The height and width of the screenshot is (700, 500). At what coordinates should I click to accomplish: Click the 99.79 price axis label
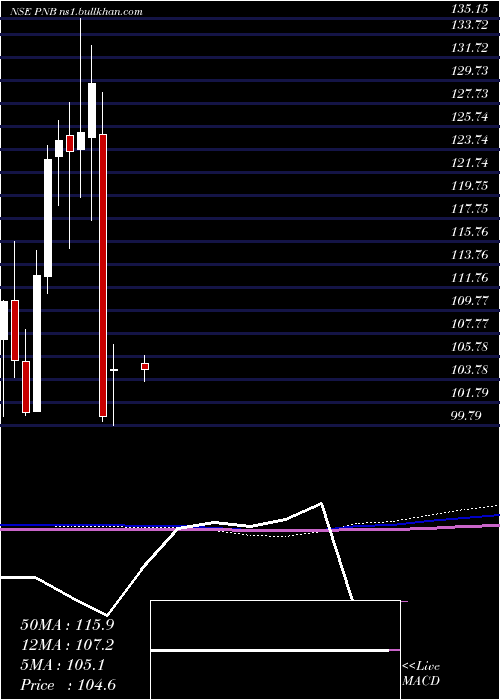pyautogui.click(x=466, y=416)
